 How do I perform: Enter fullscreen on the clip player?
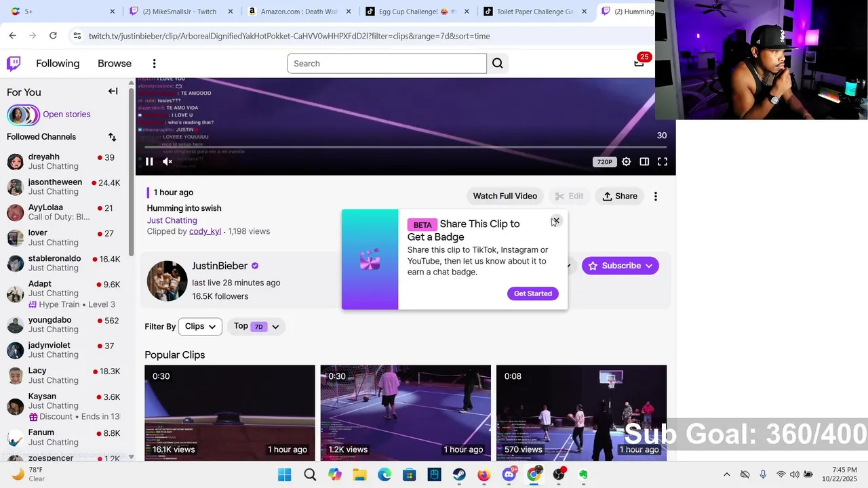pyautogui.click(x=663, y=161)
